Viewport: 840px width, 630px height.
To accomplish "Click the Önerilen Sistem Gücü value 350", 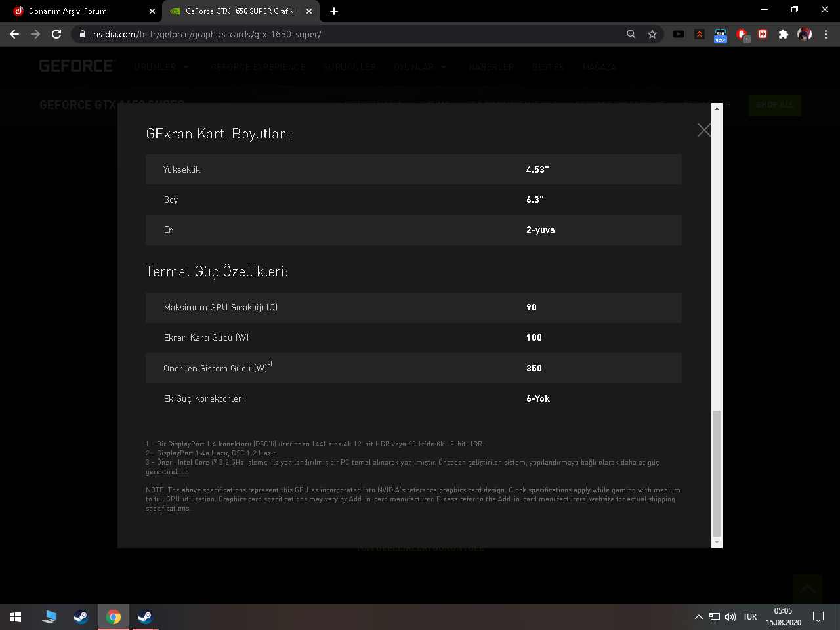I will [x=534, y=368].
